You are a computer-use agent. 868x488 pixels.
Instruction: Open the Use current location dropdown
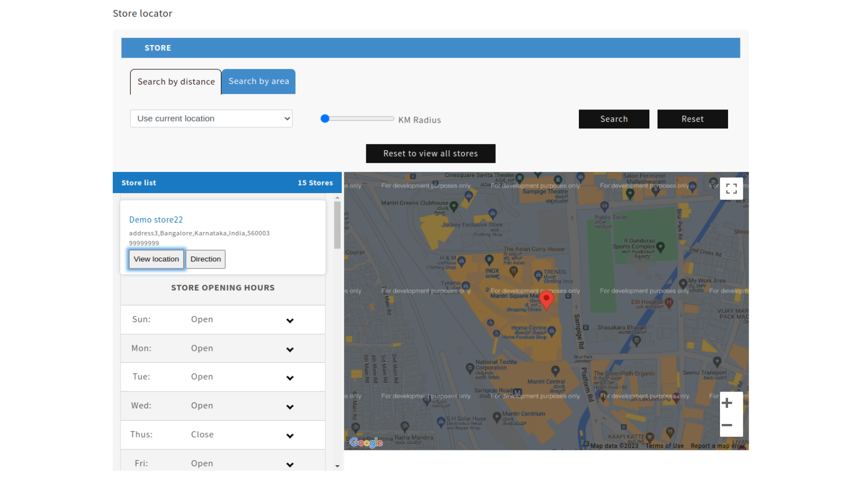[211, 119]
